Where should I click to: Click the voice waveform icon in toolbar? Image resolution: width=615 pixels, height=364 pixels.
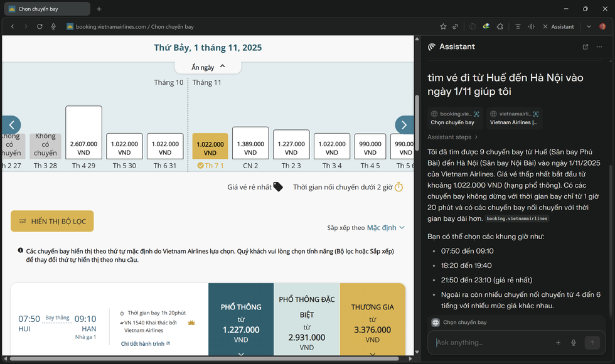pyautogui.click(x=532, y=26)
